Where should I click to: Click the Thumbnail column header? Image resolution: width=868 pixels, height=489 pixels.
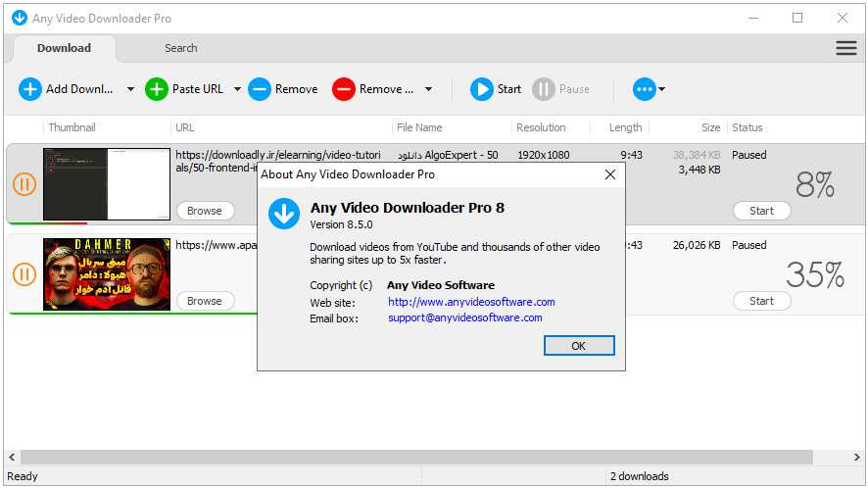[x=72, y=127]
